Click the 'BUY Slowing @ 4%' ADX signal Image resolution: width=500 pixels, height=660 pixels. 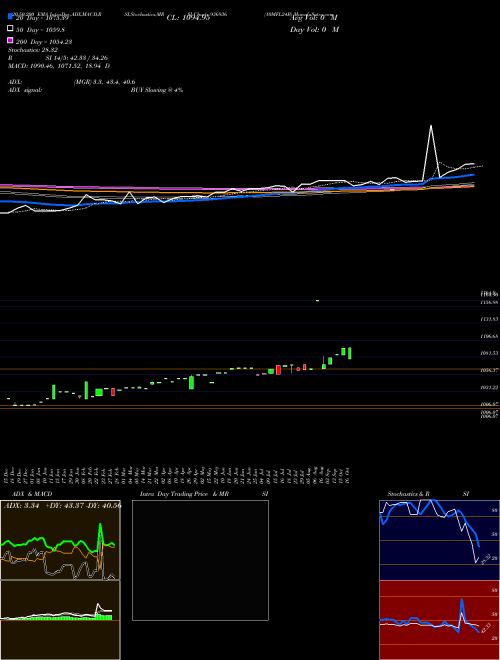click(x=157, y=90)
